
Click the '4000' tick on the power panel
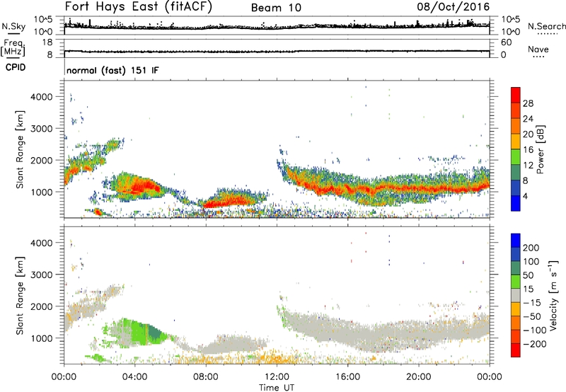pyautogui.click(x=41, y=97)
